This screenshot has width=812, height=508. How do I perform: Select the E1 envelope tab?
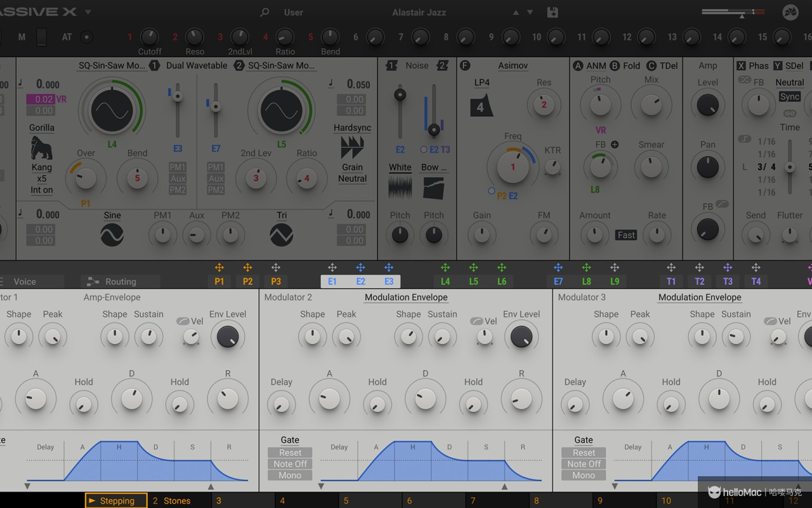[332, 281]
